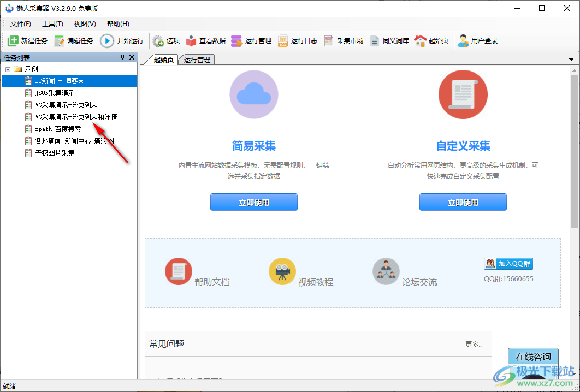The height and width of the screenshot is (392, 580).
Task: Click the scrollbar up arrow of start page
Action: [x=574, y=70]
